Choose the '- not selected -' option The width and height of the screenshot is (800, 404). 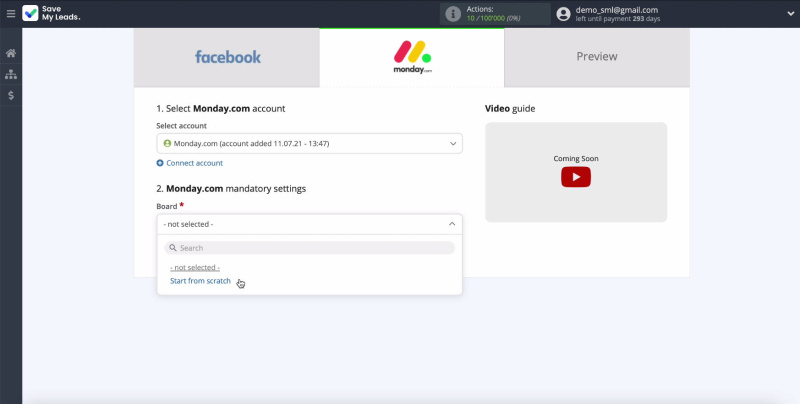195,267
